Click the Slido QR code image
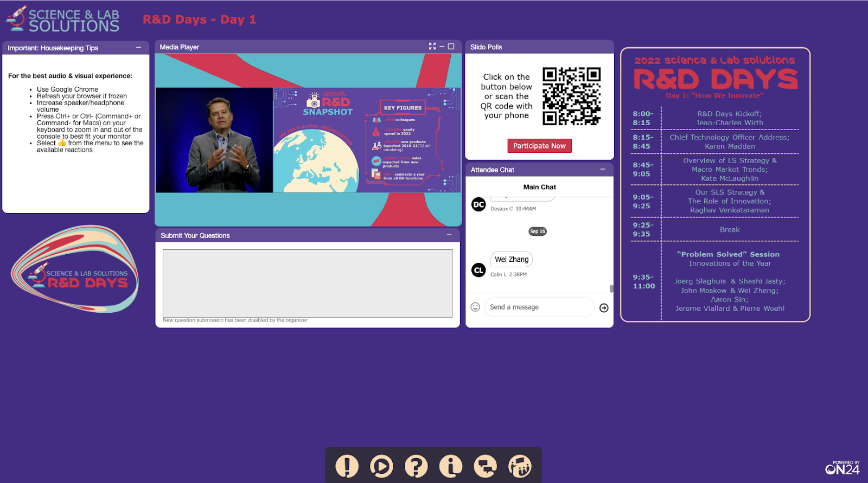Image resolution: width=868 pixels, height=483 pixels. (x=572, y=96)
